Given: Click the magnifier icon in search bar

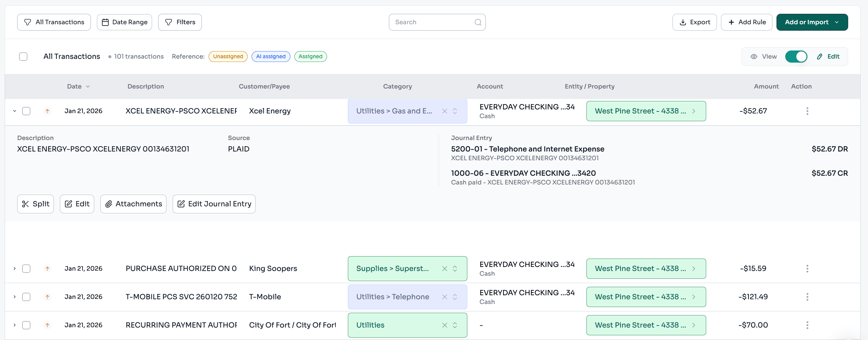Looking at the screenshot, I should (478, 22).
